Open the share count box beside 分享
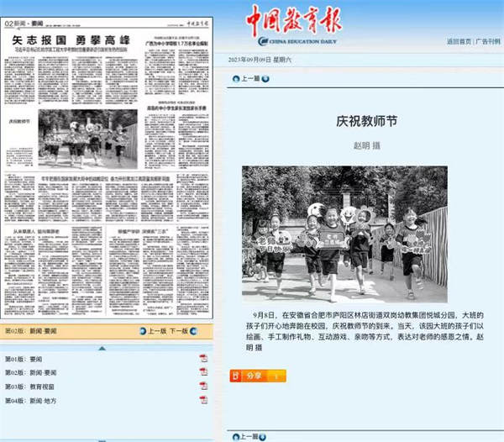 tap(277, 376)
